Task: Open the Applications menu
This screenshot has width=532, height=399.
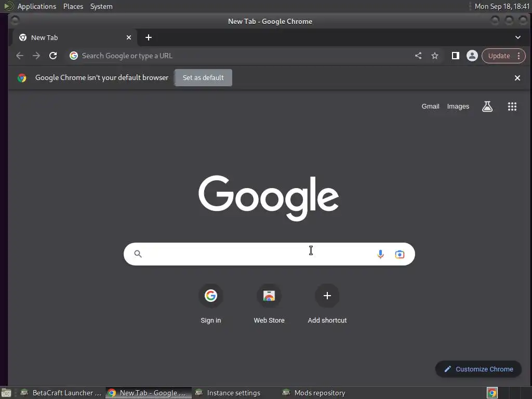Action: coord(37,6)
